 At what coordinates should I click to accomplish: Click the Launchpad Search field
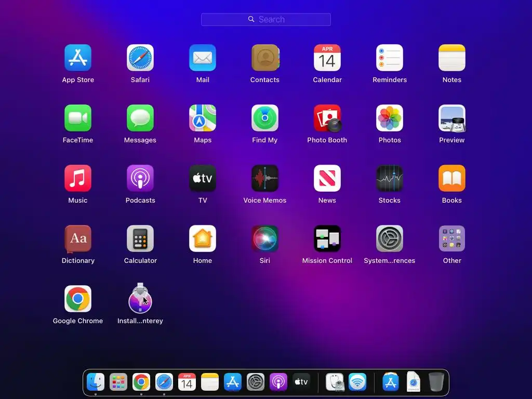click(265, 19)
